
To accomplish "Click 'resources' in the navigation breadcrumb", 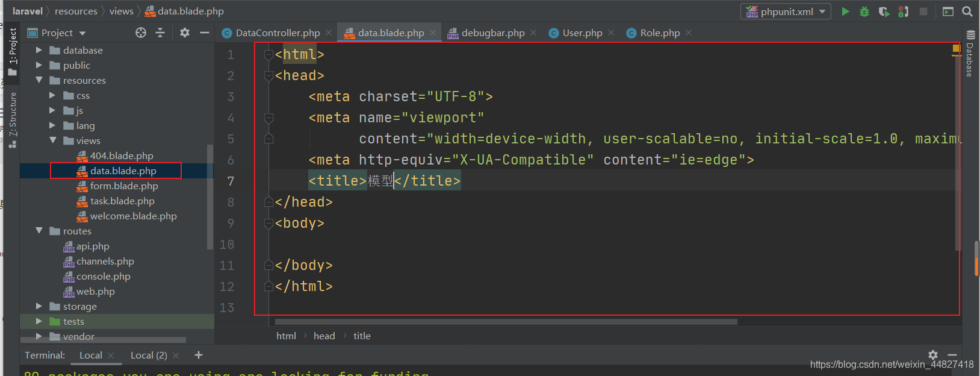I will pyautogui.click(x=76, y=11).
